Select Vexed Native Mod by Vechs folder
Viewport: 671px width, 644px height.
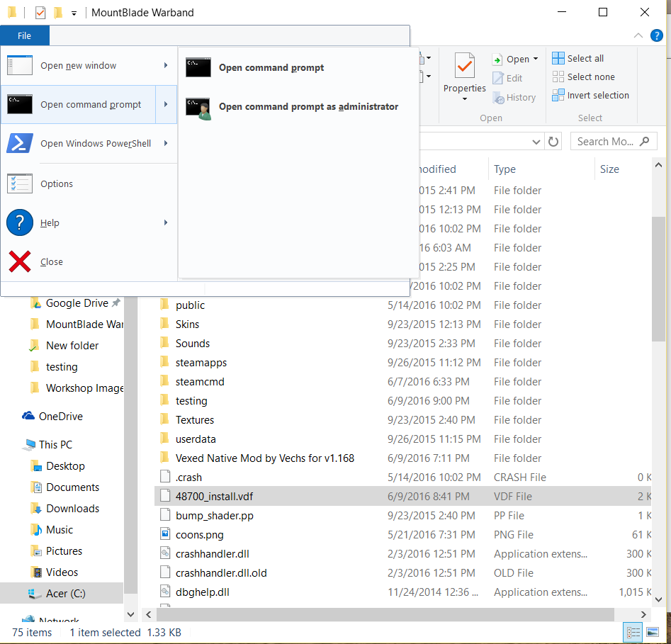265,458
